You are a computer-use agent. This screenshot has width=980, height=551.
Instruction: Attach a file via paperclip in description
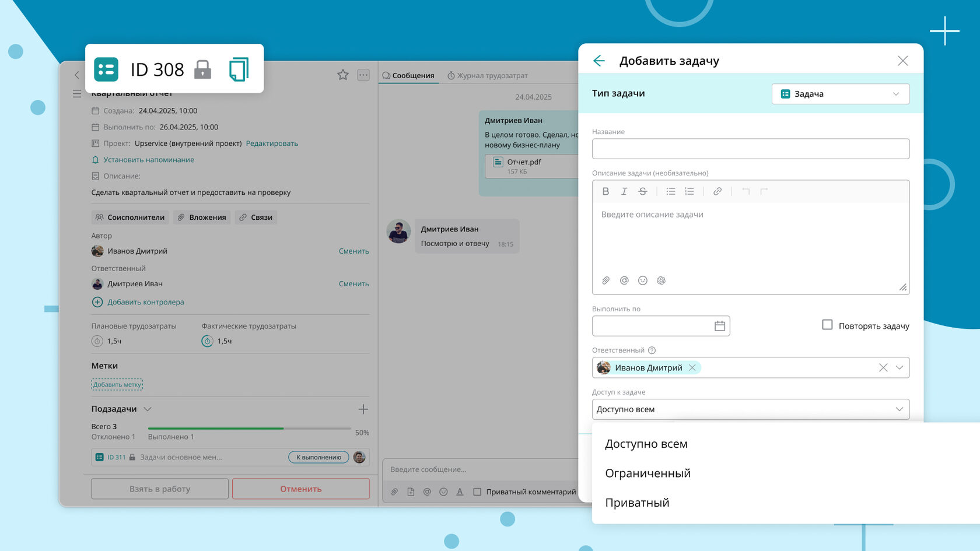point(605,280)
